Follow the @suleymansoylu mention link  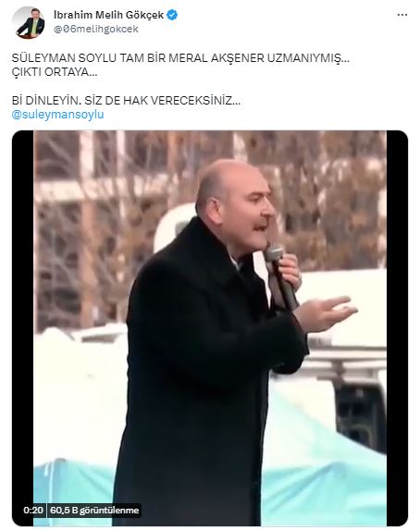57,115
